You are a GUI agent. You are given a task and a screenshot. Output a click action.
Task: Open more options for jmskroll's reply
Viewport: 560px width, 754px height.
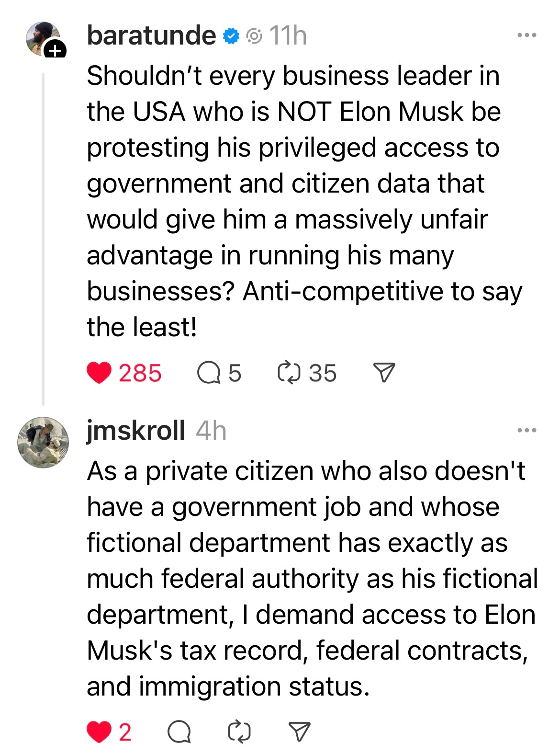(x=526, y=430)
